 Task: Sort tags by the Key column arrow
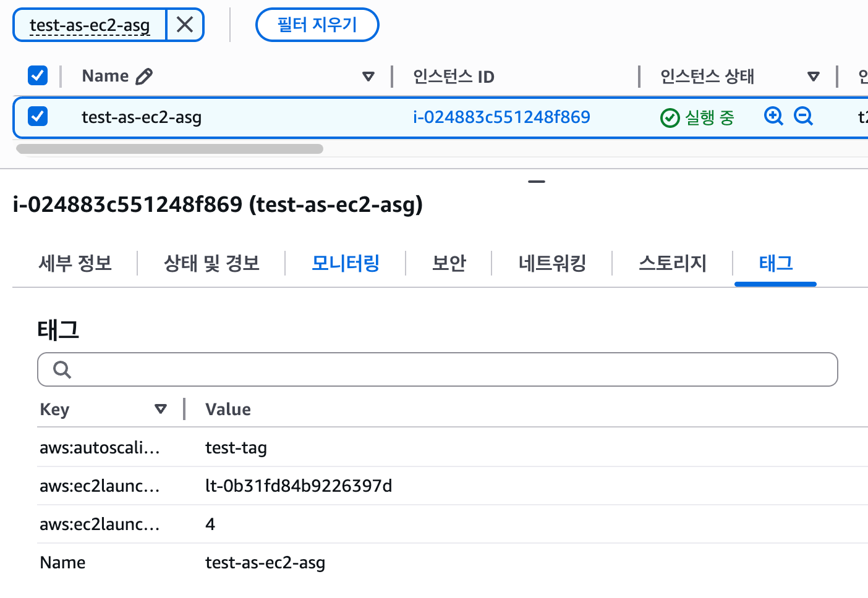click(x=161, y=409)
